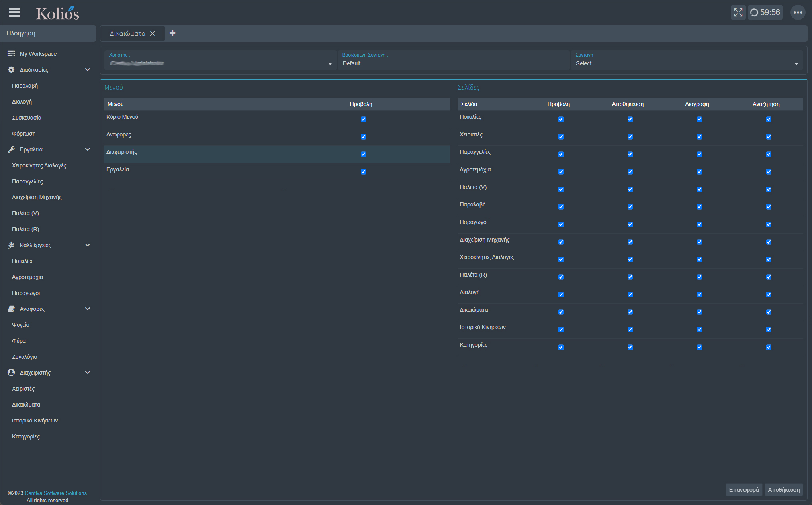Screen dimensions: 812x505
Task: Click the My Workspace icon
Action: (11, 53)
